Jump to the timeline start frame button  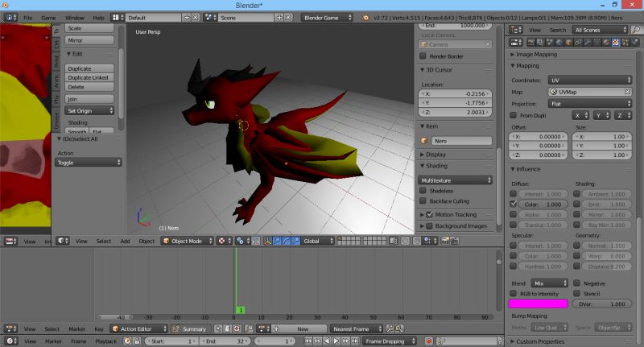308,341
